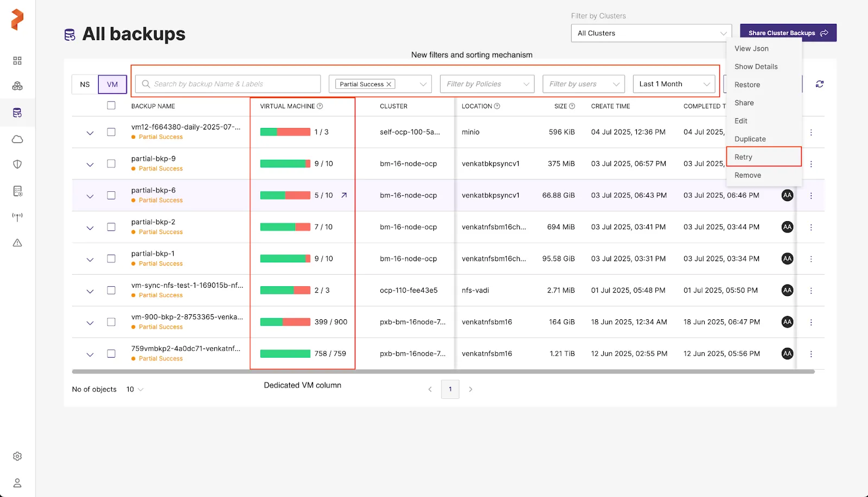Expand the partial-bkp-1 row chevron
868x497 pixels.
click(90, 260)
